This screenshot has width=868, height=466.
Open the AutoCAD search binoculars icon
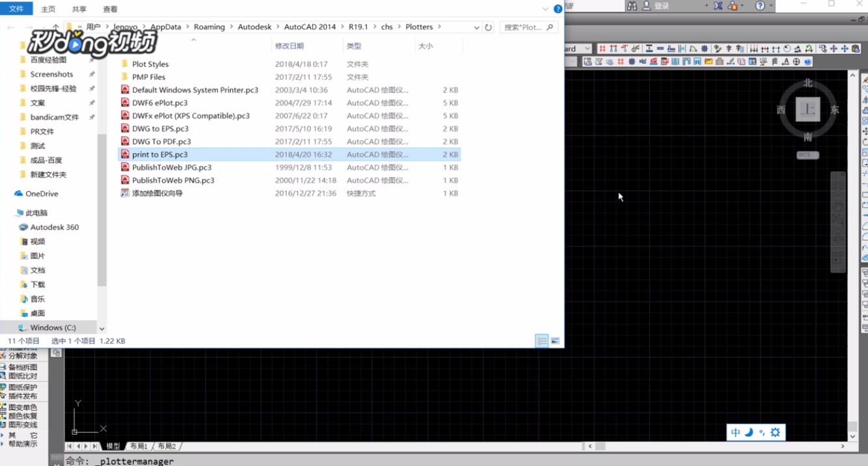pos(633,5)
